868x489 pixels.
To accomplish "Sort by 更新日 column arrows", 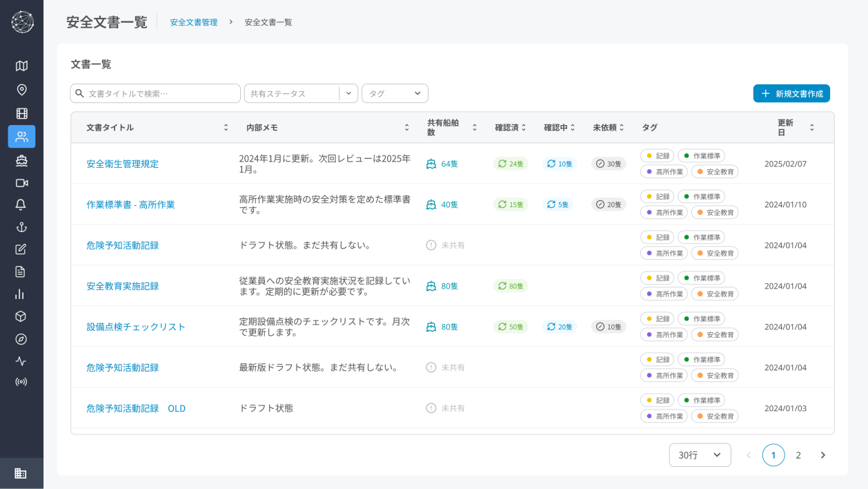I will (812, 128).
